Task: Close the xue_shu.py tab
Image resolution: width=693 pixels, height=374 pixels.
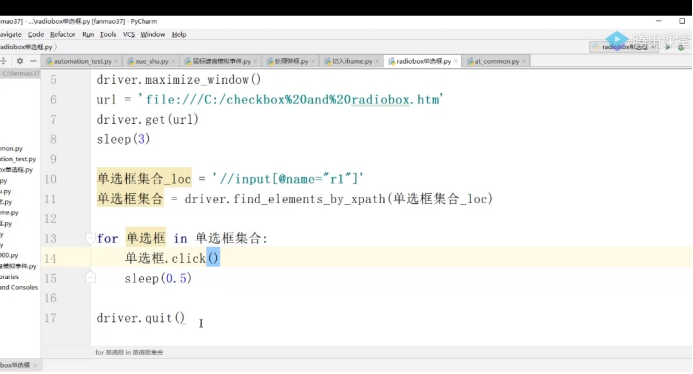Action: [x=173, y=61]
